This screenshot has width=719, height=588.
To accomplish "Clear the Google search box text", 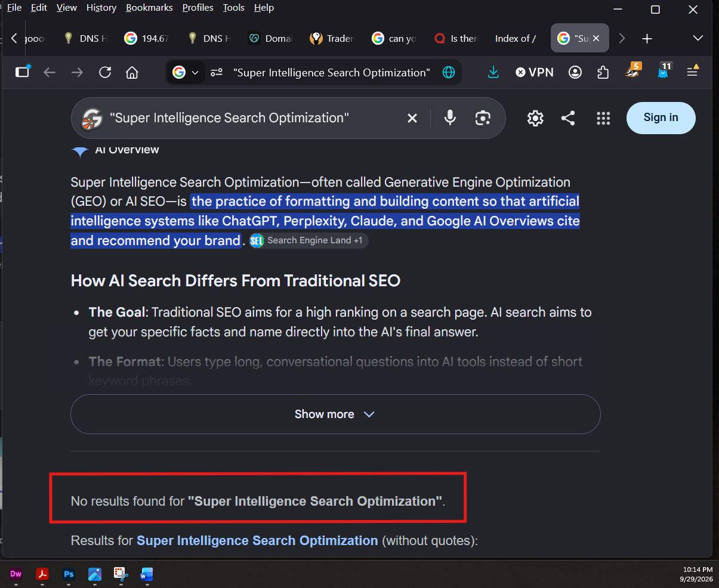I will click(412, 118).
